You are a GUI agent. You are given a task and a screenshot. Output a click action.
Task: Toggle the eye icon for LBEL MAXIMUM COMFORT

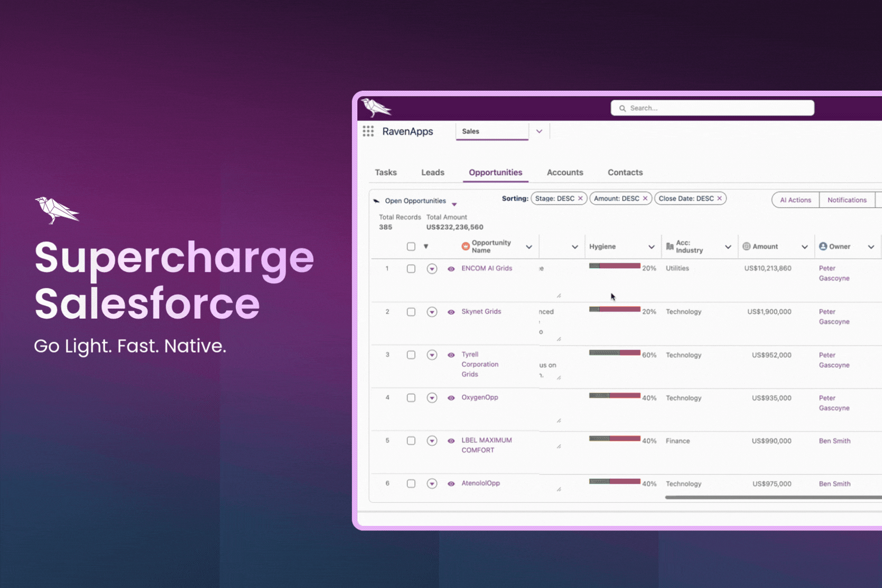pos(451,441)
